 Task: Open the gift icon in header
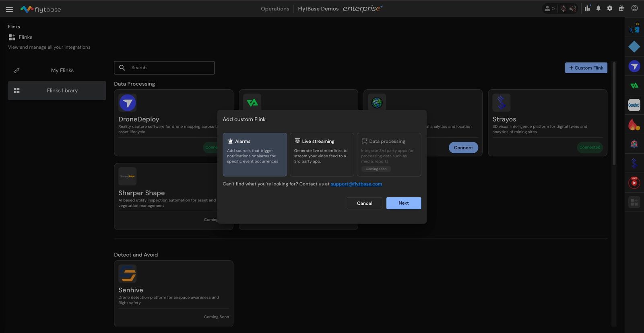[x=621, y=8]
